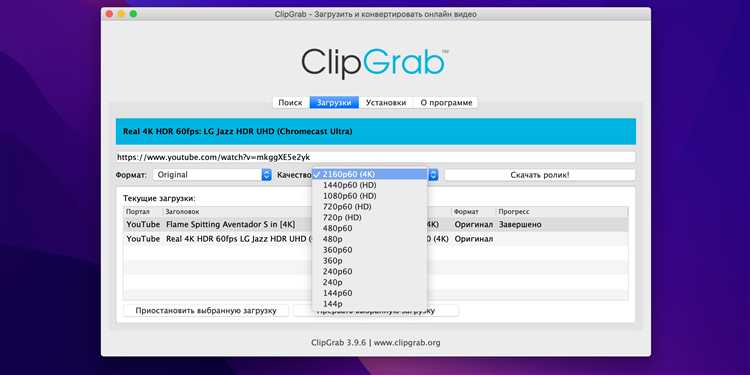Click the Скачать ролик! button
The width and height of the screenshot is (750, 375).
540,175
